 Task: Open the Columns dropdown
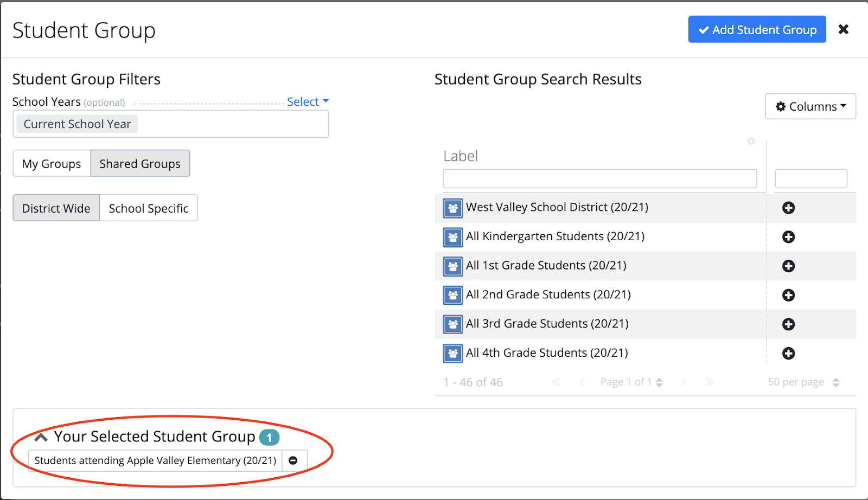click(810, 106)
